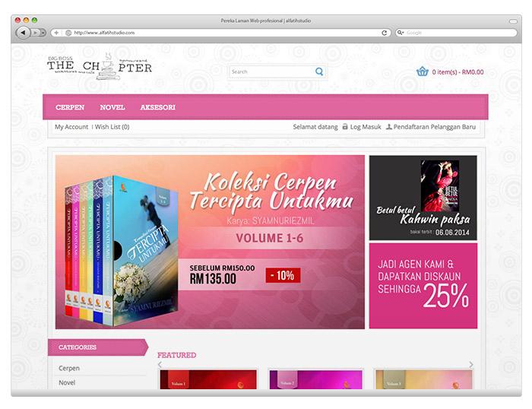Go to My Account
Viewport: 532px width, 409px height.
coord(71,127)
